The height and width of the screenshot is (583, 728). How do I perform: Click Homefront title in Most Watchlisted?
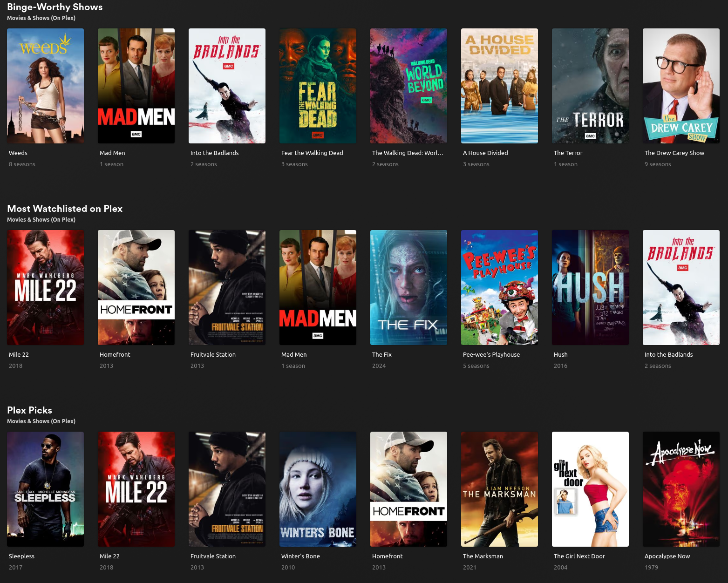(x=115, y=354)
